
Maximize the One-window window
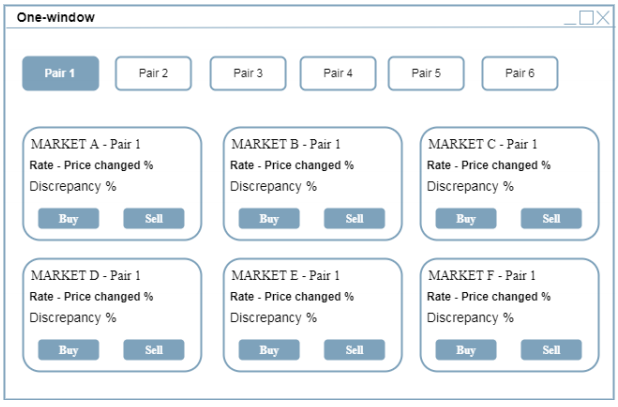click(x=586, y=17)
